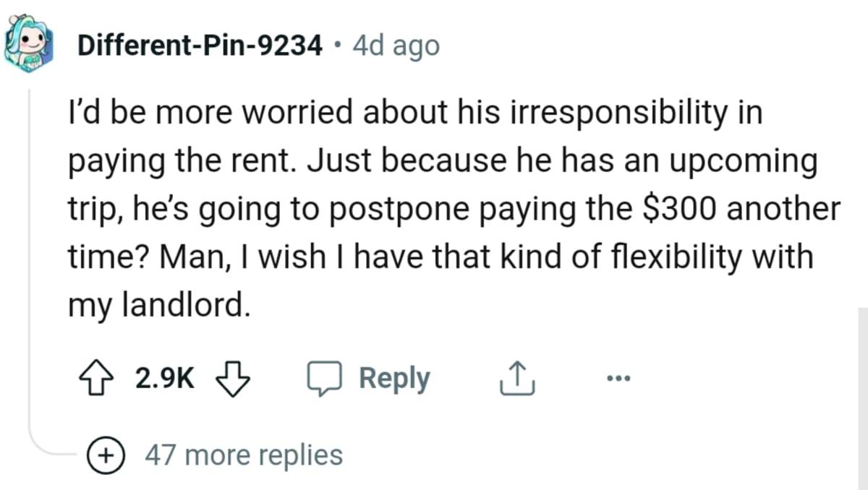This screenshot has width=868, height=490.
Task: Visit the Different-Pin-9234 user profile
Action: [200, 46]
